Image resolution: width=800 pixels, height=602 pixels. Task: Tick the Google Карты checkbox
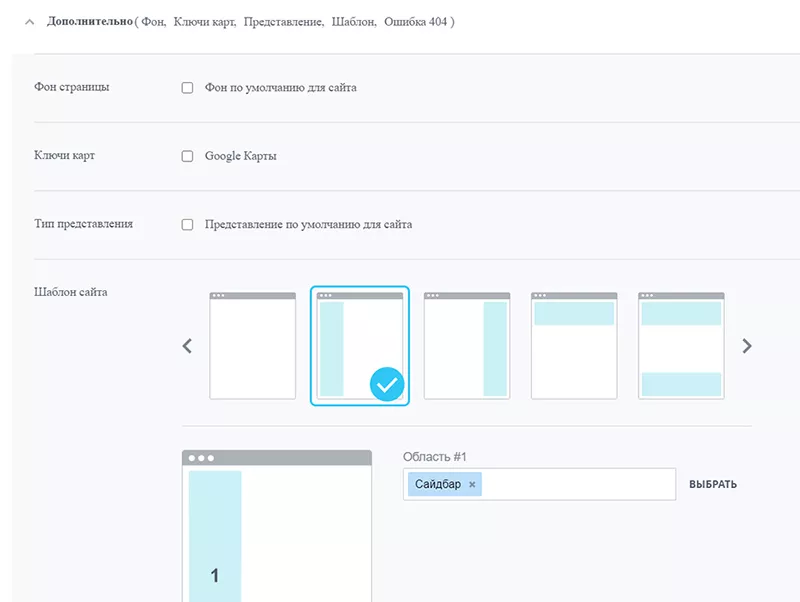pos(187,156)
